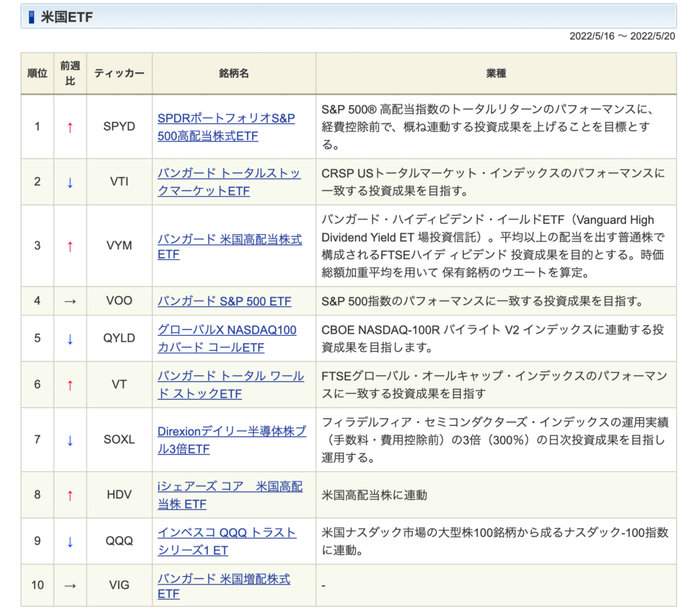Click the sideways arrow in the VIG row
This screenshot has width=685, height=616.
(70, 586)
